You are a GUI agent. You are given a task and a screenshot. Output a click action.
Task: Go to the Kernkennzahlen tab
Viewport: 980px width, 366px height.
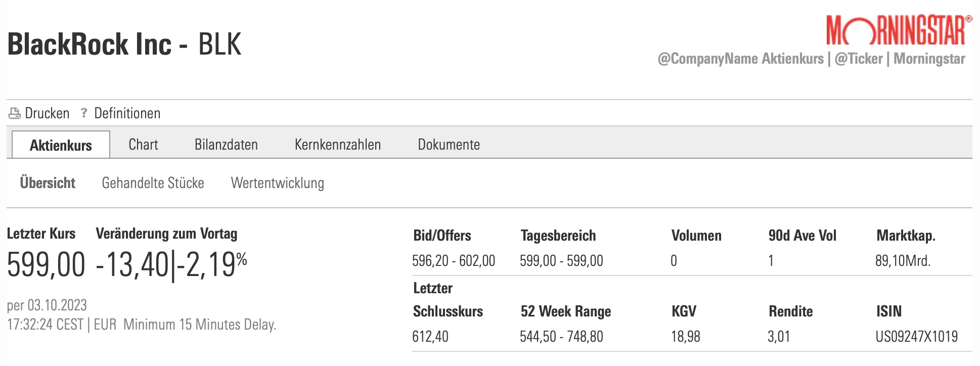[337, 145]
